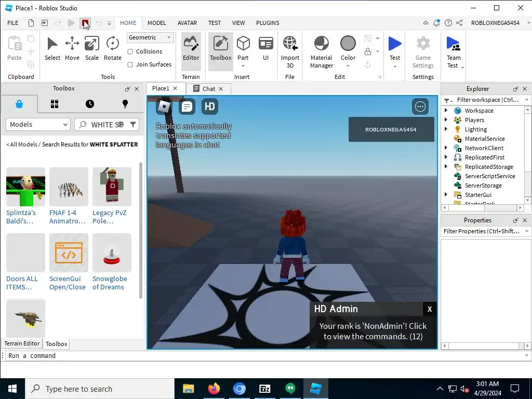
Task: Open FNAF 1-4 Animatronics model link
Action: (x=68, y=217)
